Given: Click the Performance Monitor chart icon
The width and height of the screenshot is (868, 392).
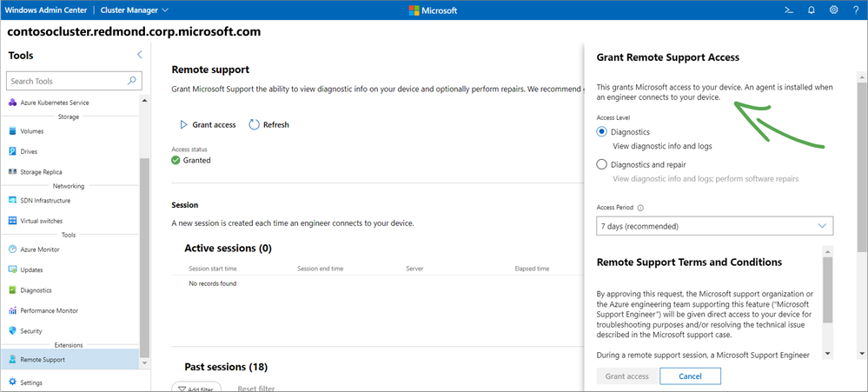Looking at the screenshot, I should click(12, 310).
